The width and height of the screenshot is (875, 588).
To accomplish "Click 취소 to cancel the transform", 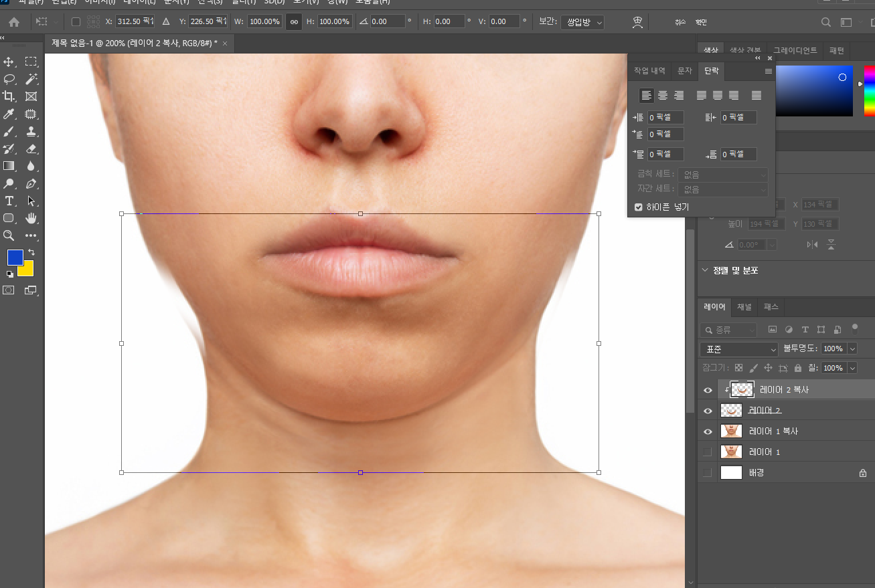I will [x=680, y=22].
